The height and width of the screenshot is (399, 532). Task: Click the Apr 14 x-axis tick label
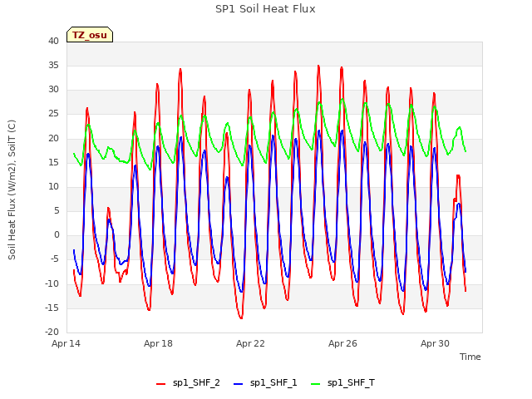(66, 343)
